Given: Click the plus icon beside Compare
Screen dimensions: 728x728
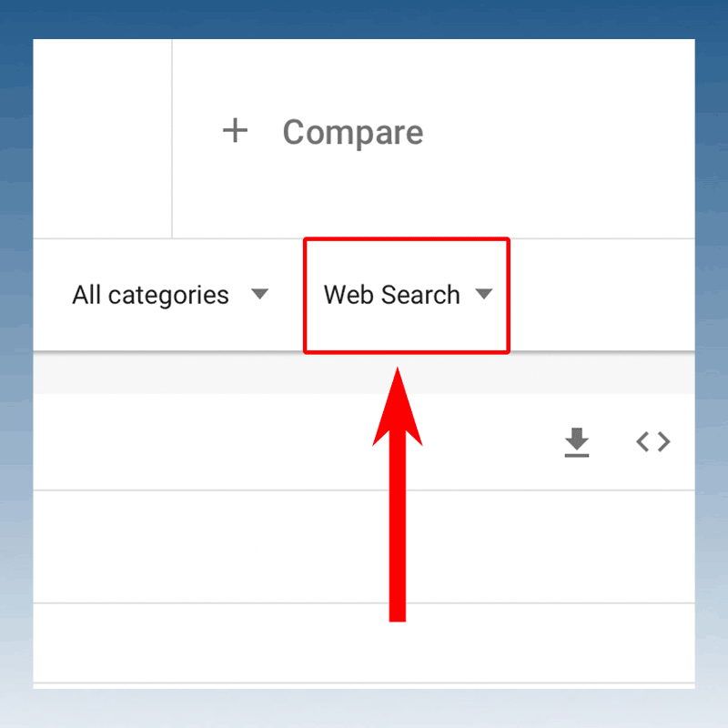Looking at the screenshot, I should [235, 131].
